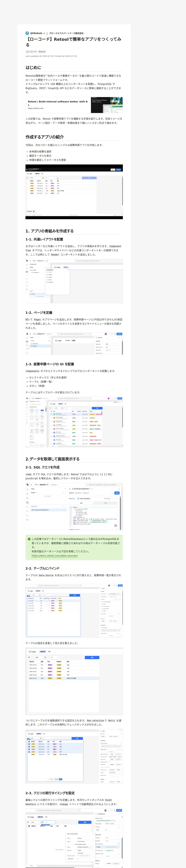Click the article title 【ローコード】Retoolで簡単なアプリをつくってみる

coord(73,42)
